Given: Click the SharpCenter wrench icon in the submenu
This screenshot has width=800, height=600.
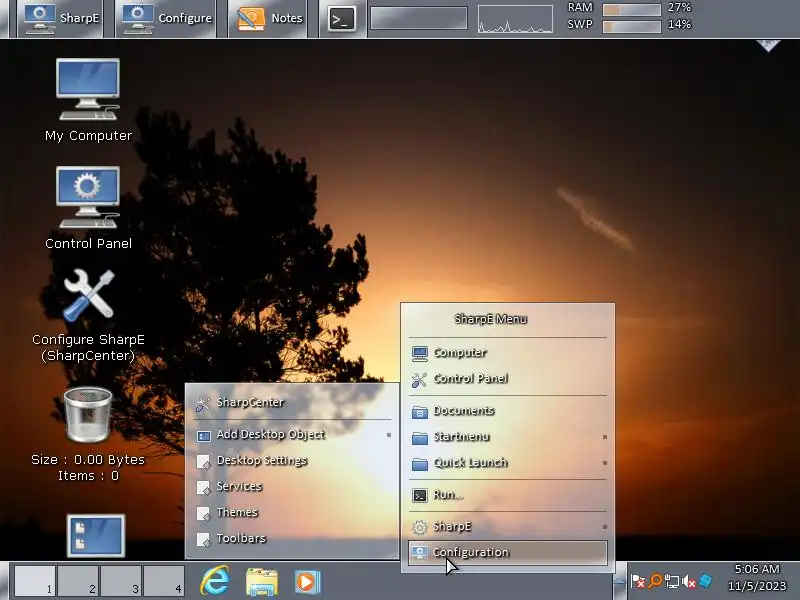Looking at the screenshot, I should click(x=203, y=404).
